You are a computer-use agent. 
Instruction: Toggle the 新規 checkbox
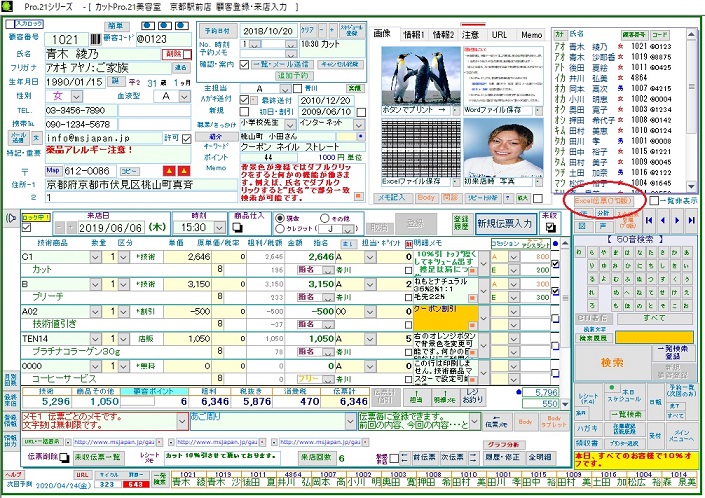point(244,111)
